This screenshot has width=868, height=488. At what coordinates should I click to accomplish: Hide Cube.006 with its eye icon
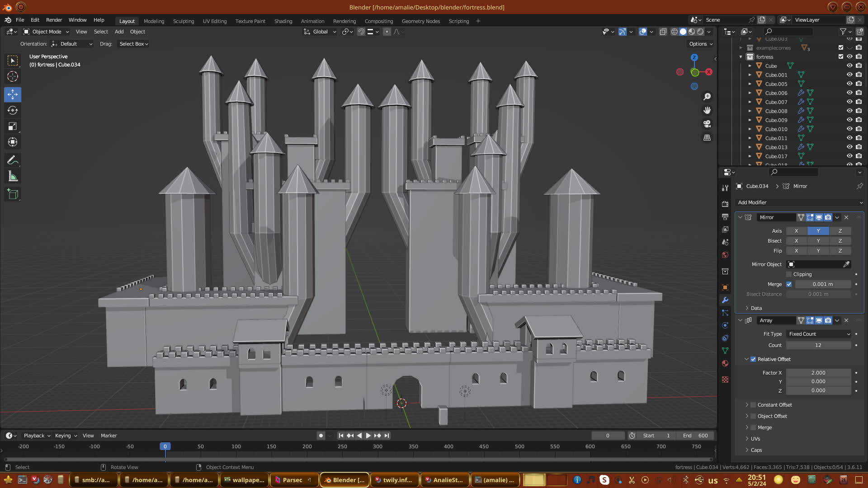point(849,93)
